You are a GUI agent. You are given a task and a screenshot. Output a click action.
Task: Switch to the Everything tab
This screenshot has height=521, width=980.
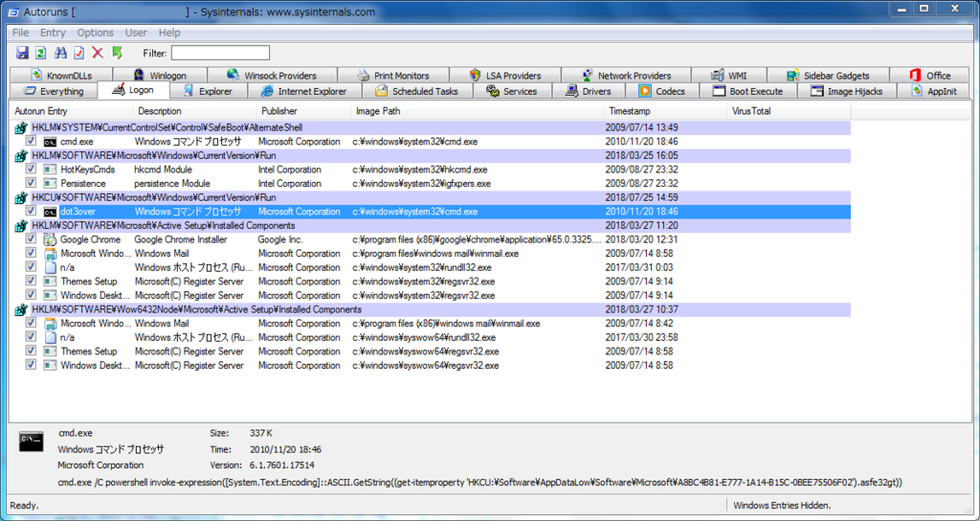(54, 91)
